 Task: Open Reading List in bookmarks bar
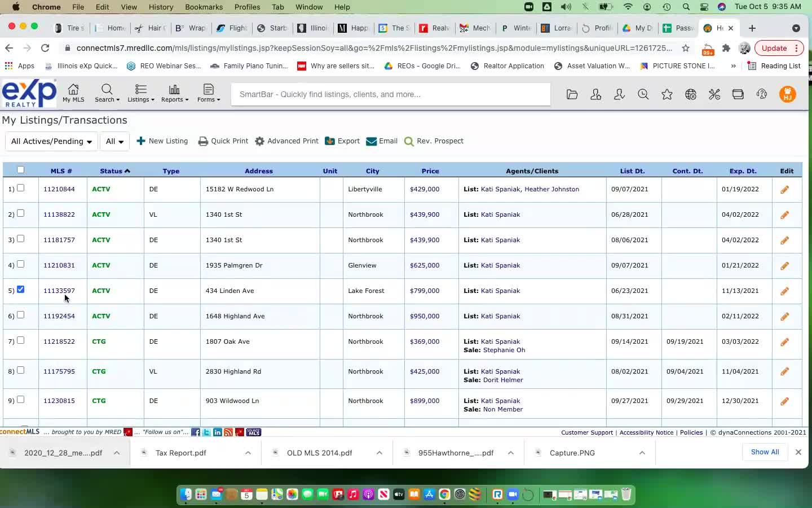pos(774,66)
